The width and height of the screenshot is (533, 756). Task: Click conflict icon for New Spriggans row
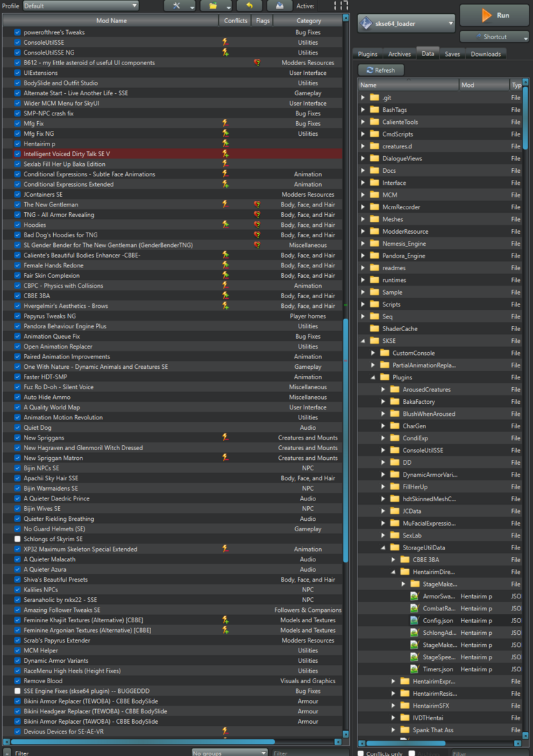click(x=225, y=437)
